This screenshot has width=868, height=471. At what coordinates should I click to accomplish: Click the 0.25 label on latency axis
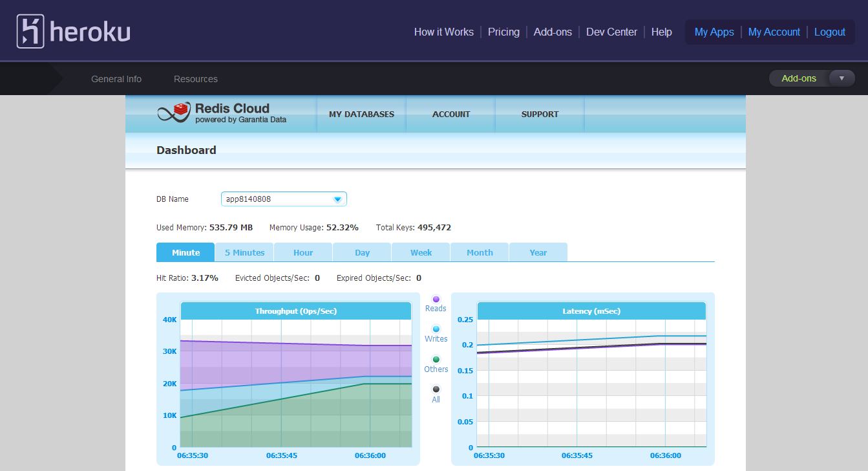pyautogui.click(x=465, y=320)
